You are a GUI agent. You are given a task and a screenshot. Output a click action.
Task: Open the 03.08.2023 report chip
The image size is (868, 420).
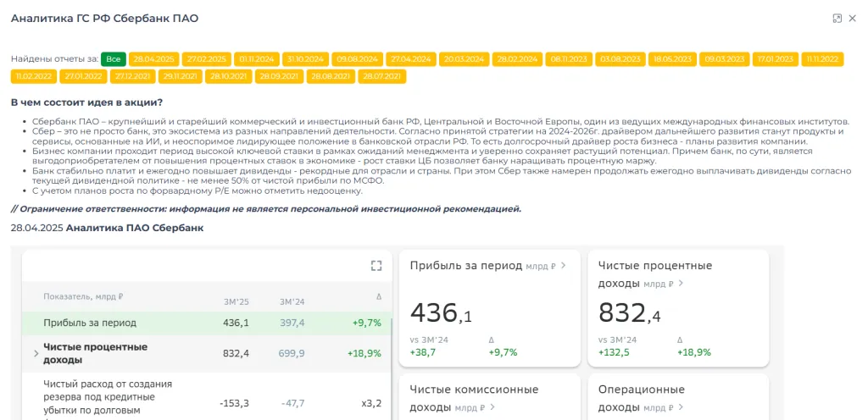coord(620,59)
